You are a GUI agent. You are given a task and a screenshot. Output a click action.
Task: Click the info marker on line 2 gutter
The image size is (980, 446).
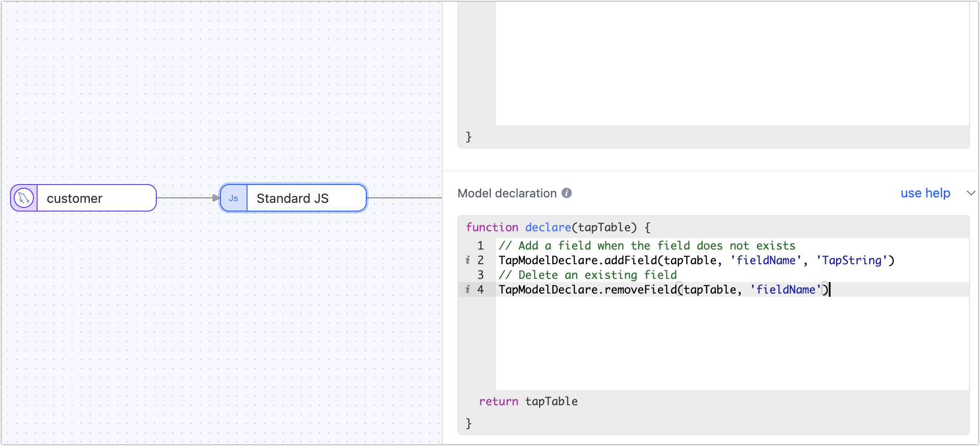pos(468,260)
